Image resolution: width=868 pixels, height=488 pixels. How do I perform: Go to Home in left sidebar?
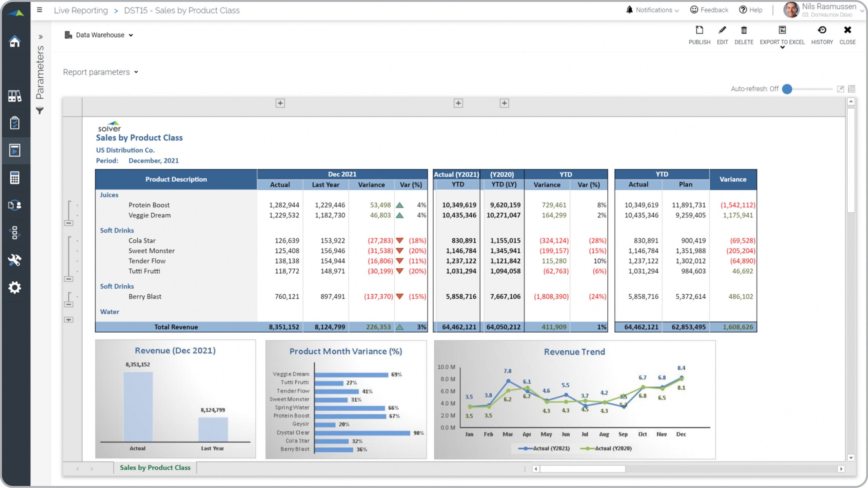pyautogui.click(x=15, y=41)
